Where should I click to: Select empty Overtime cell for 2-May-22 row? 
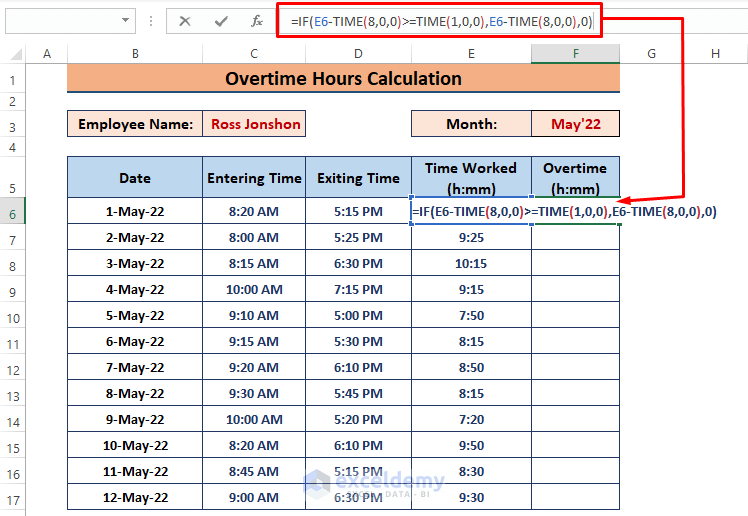point(575,237)
